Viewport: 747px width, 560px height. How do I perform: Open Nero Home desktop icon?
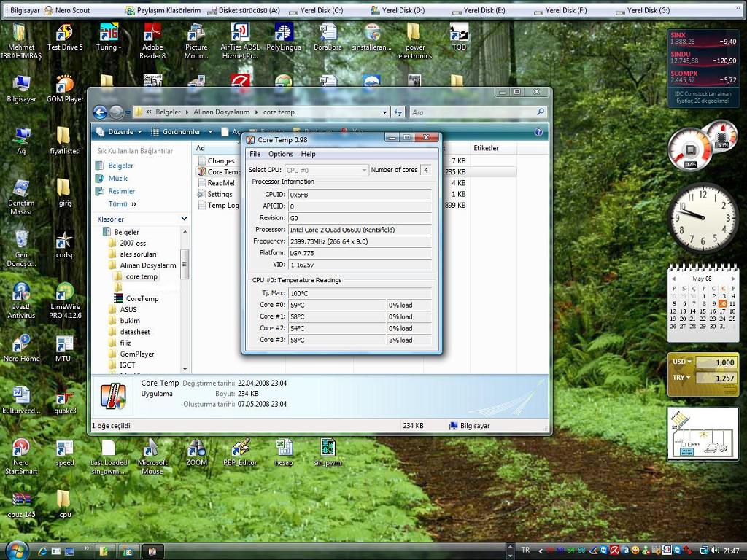click(21, 349)
